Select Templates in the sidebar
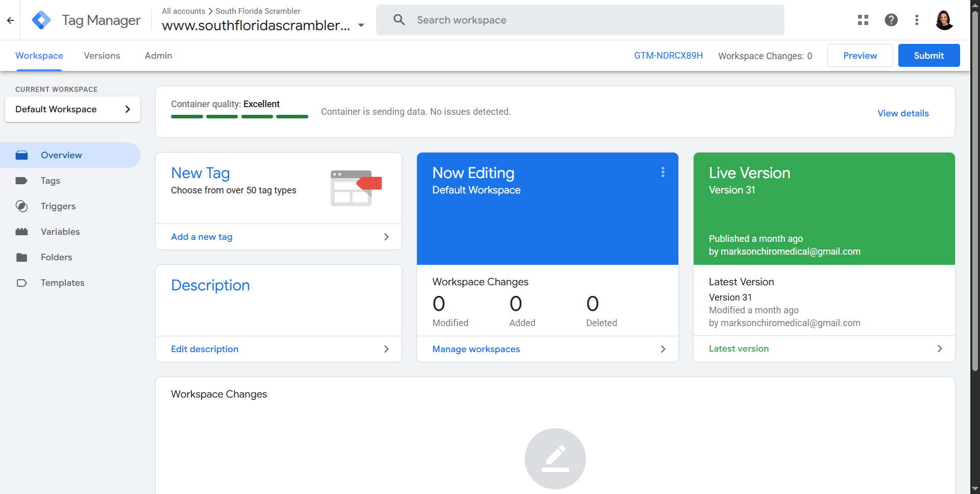The width and height of the screenshot is (980, 494). point(70,283)
